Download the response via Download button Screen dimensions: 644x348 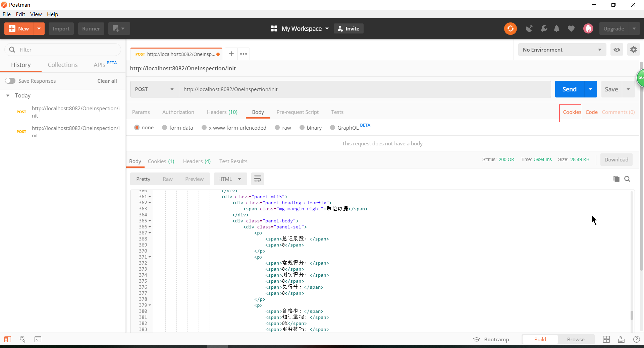[616, 159]
